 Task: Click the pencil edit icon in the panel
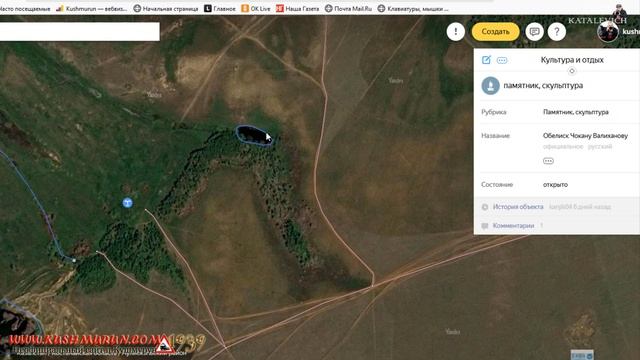(x=486, y=60)
